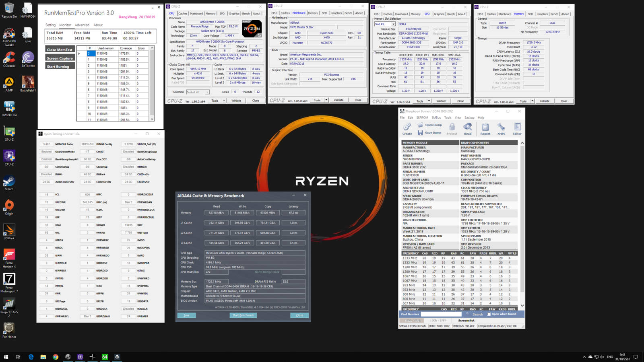Click the HWiNFO64 desktop shortcut beside Recycle Bin
Viewport: 644px width, 362px height.
click(28, 10)
